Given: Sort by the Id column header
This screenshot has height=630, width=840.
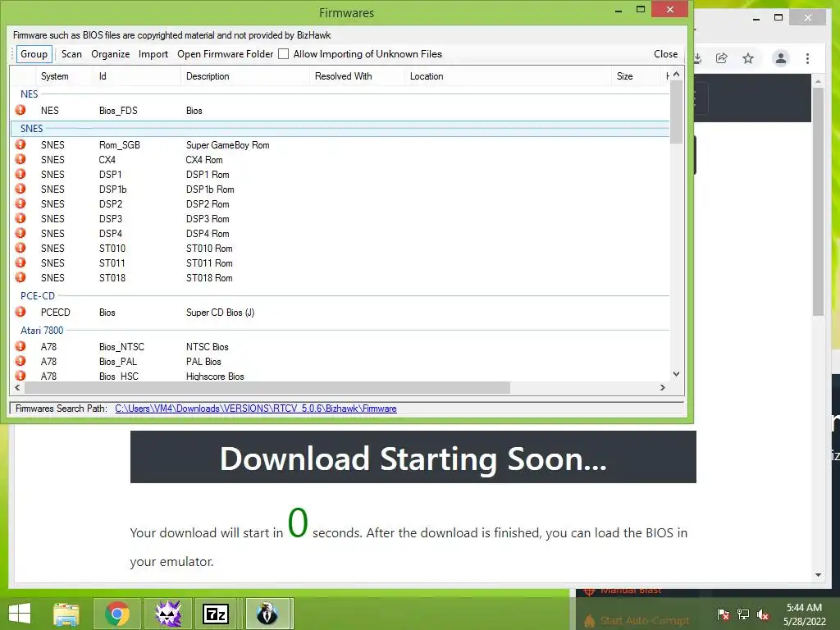Looking at the screenshot, I should [x=137, y=76].
